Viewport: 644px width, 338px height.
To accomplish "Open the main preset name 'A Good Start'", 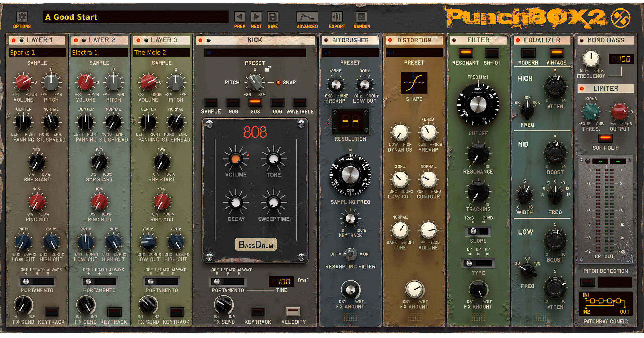I will [x=136, y=17].
